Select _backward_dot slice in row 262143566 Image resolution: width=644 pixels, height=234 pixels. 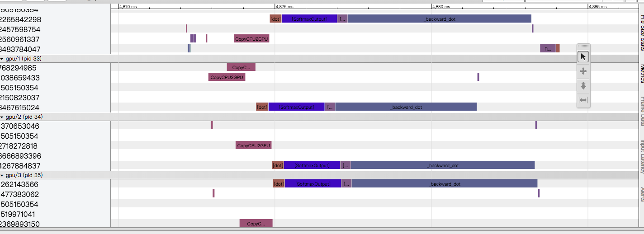click(x=445, y=183)
